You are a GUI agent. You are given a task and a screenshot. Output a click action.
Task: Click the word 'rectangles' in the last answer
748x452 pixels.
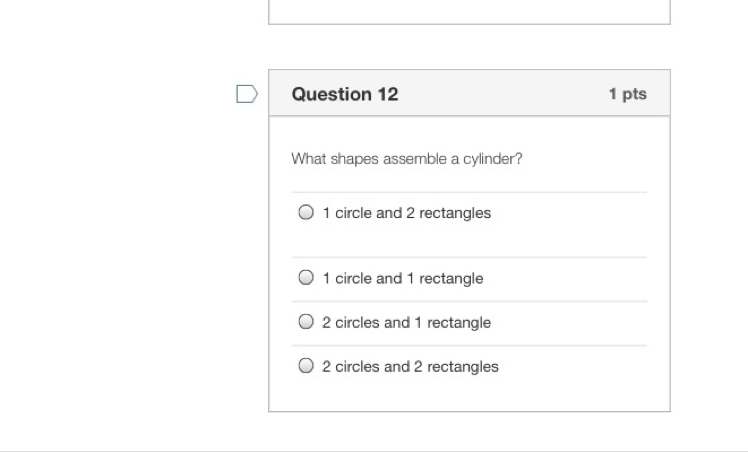point(462,367)
